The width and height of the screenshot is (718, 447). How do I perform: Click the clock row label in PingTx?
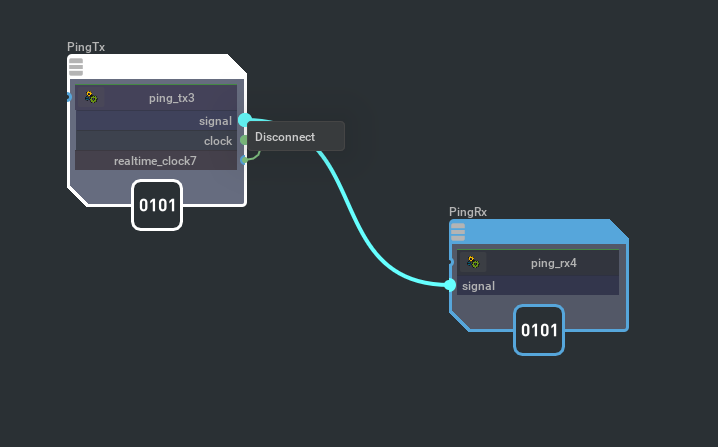click(217, 141)
